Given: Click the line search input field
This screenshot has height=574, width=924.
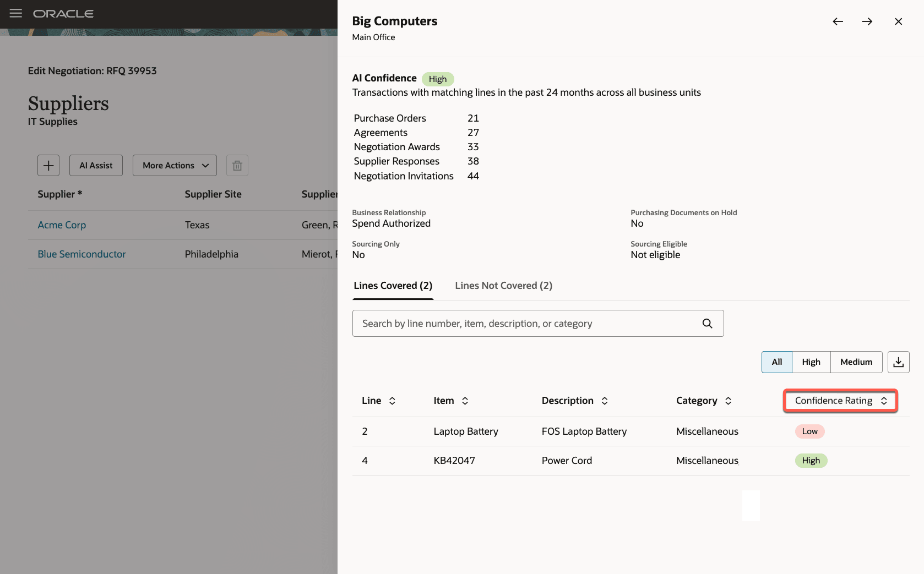Looking at the screenshot, I should pos(523,323).
